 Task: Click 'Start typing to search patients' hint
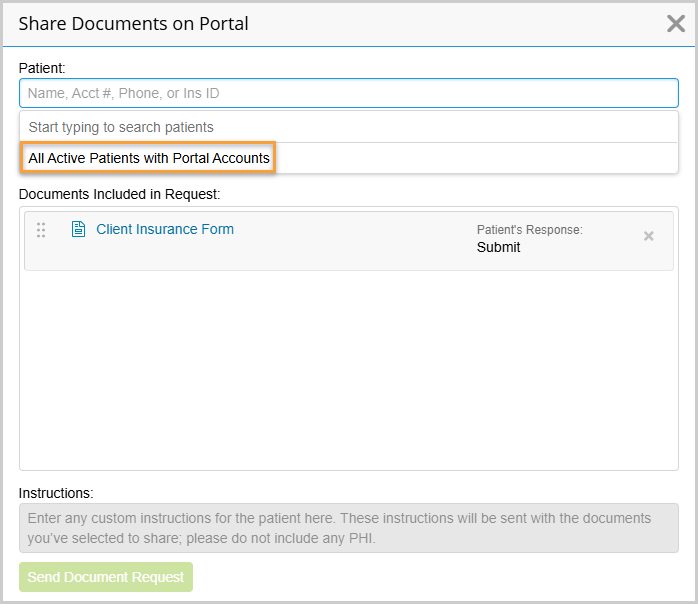[121, 127]
